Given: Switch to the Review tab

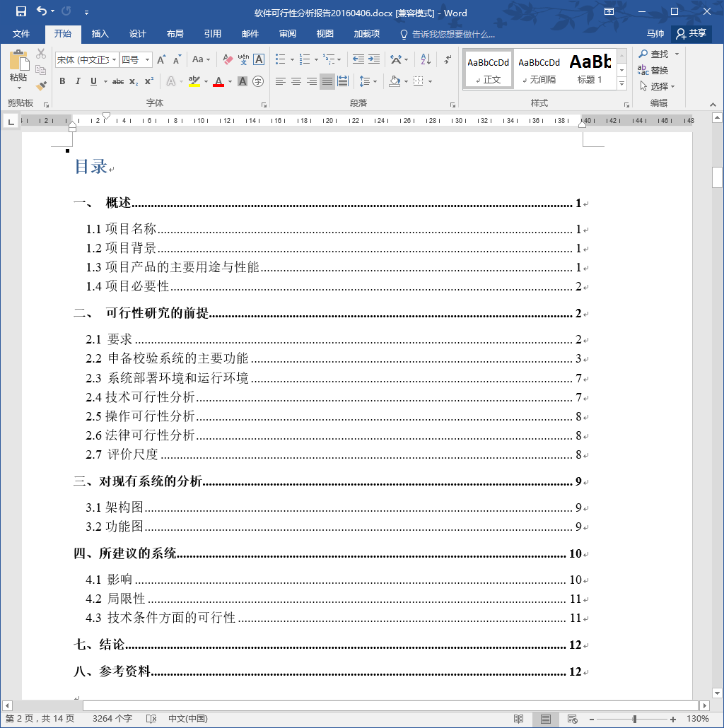Looking at the screenshot, I should tap(288, 34).
